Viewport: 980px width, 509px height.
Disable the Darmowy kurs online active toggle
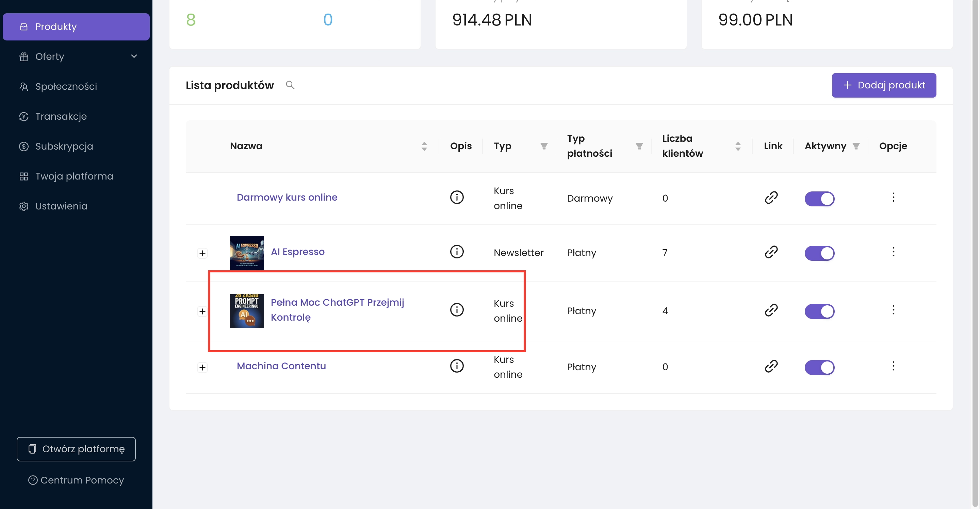pyautogui.click(x=819, y=199)
